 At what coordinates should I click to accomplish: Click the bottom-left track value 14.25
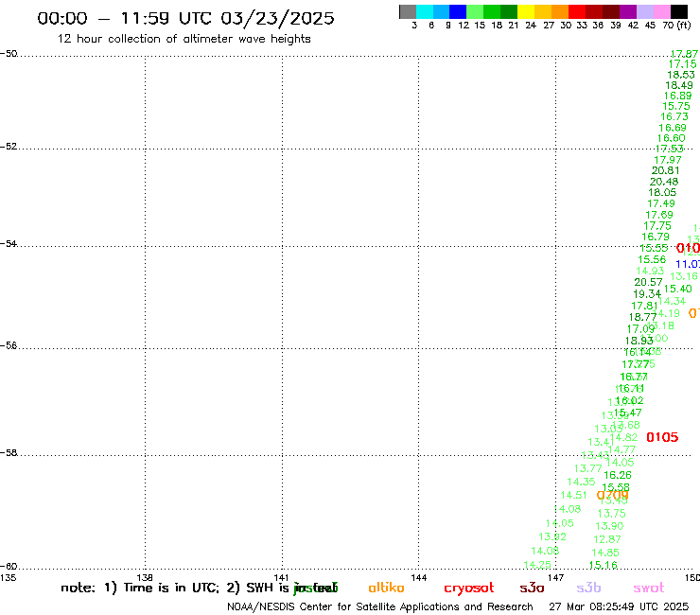[537, 565]
